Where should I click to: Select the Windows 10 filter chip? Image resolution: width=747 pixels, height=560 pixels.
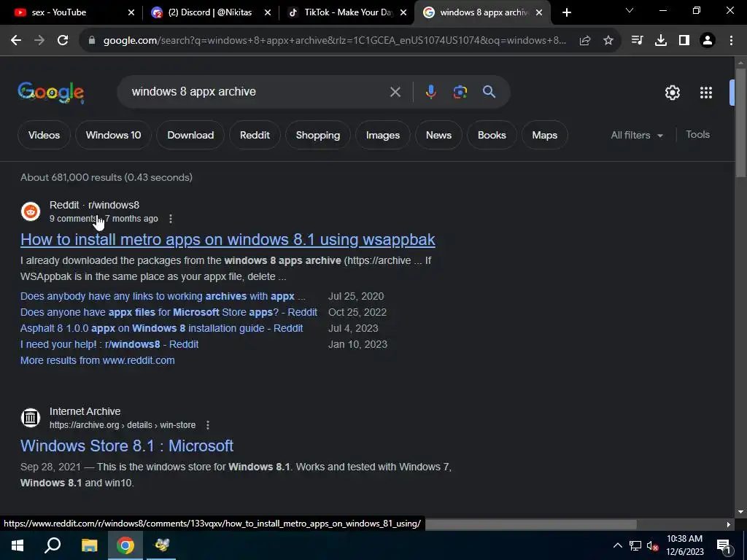(113, 135)
